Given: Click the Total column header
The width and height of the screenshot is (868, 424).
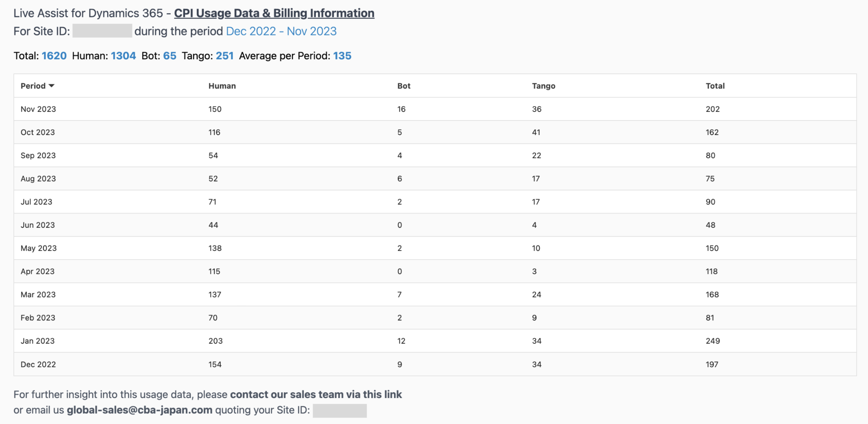Looking at the screenshot, I should click(x=715, y=85).
